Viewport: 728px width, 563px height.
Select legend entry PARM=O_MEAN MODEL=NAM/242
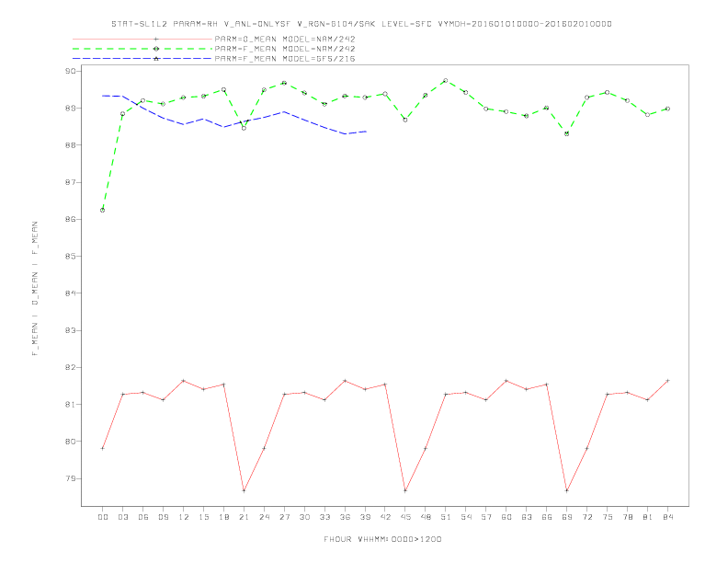point(285,39)
